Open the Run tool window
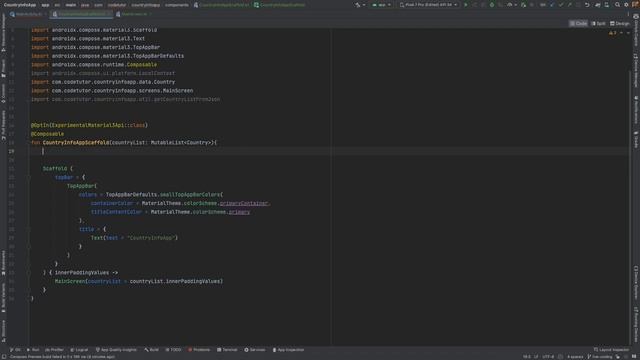Image resolution: width=640 pixels, height=360 pixels. click(x=33, y=350)
